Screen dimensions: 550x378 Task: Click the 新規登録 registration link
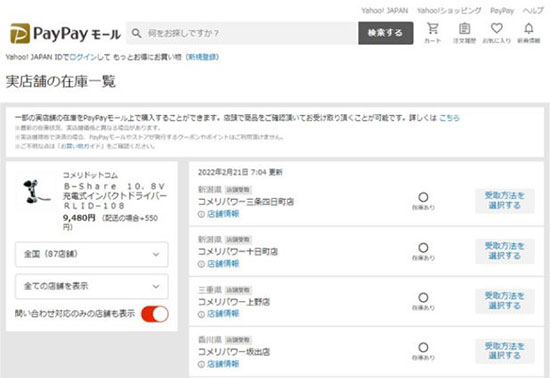202,57
